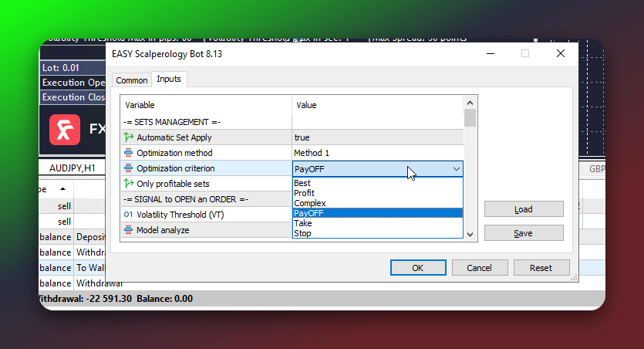Click the Reset button
The image size is (644, 349).
541,268
